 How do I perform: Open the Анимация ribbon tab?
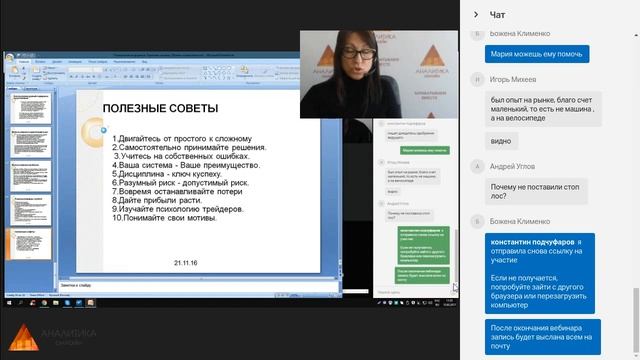[x=75, y=62]
